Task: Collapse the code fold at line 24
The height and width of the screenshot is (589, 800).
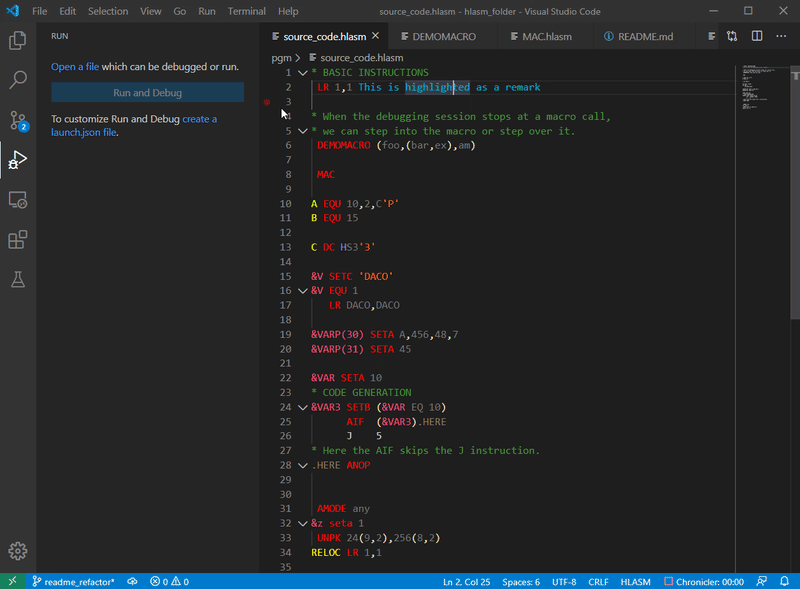Action: coord(302,407)
